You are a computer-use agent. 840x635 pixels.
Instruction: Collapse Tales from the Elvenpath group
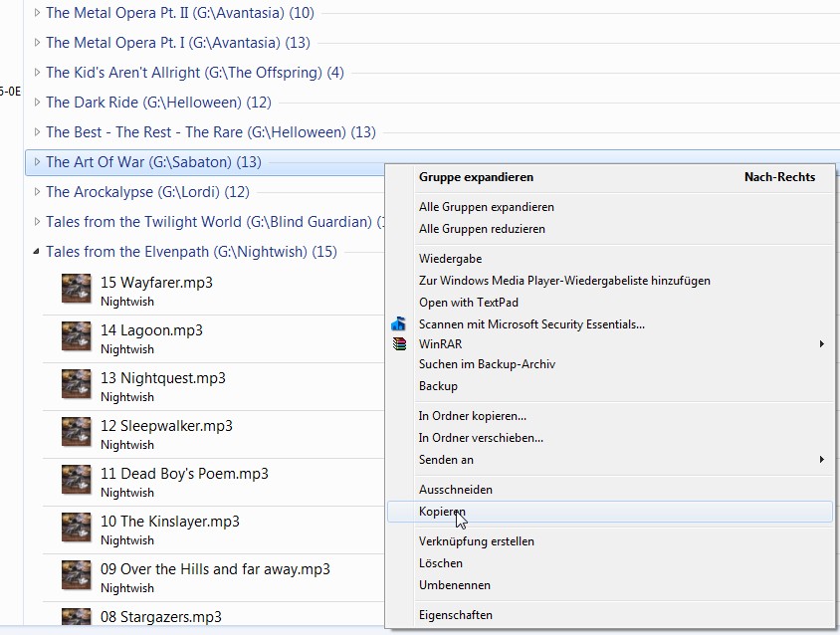37,252
